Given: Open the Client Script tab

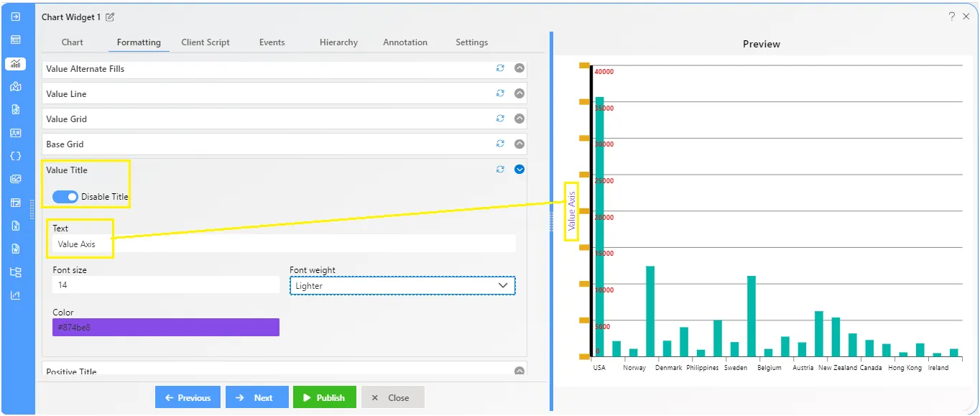Looking at the screenshot, I should point(205,42).
